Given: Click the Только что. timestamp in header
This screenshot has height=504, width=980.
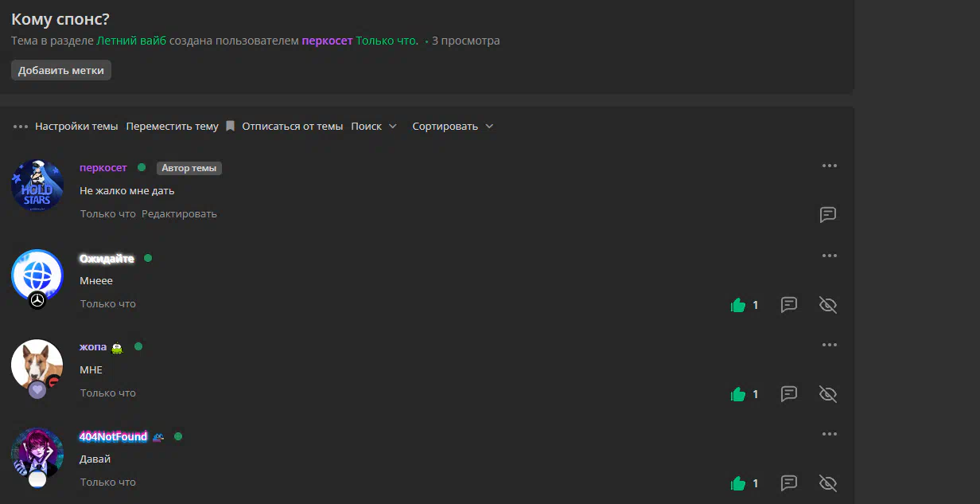Looking at the screenshot, I should (387, 41).
